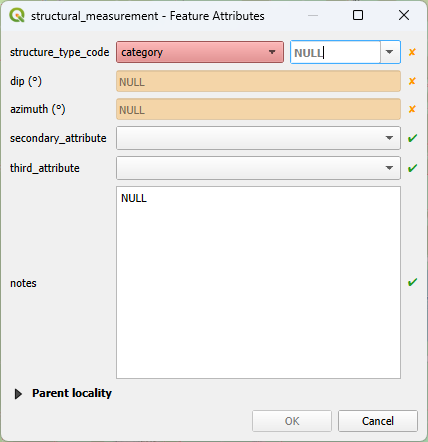Close the Feature Attributes dialog
This screenshot has width=428, height=442.
pos(404,15)
